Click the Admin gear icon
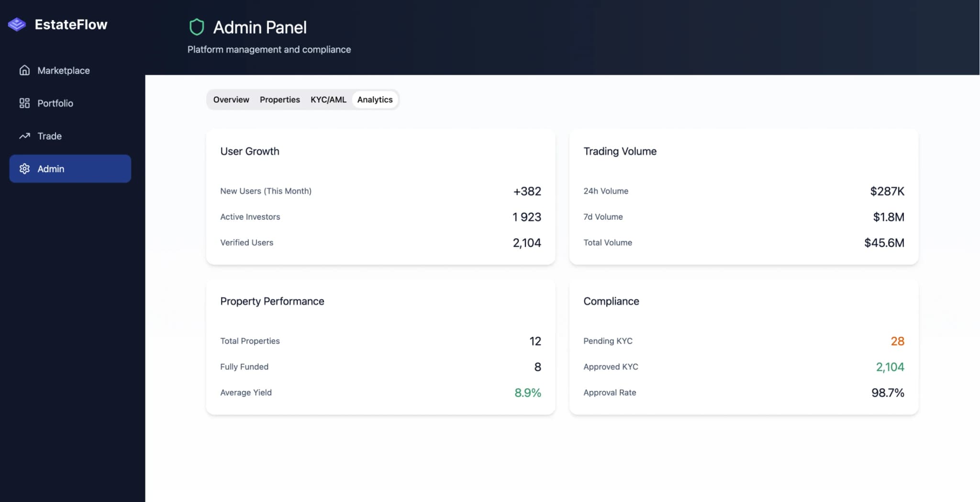The height and width of the screenshot is (502, 980). point(24,168)
